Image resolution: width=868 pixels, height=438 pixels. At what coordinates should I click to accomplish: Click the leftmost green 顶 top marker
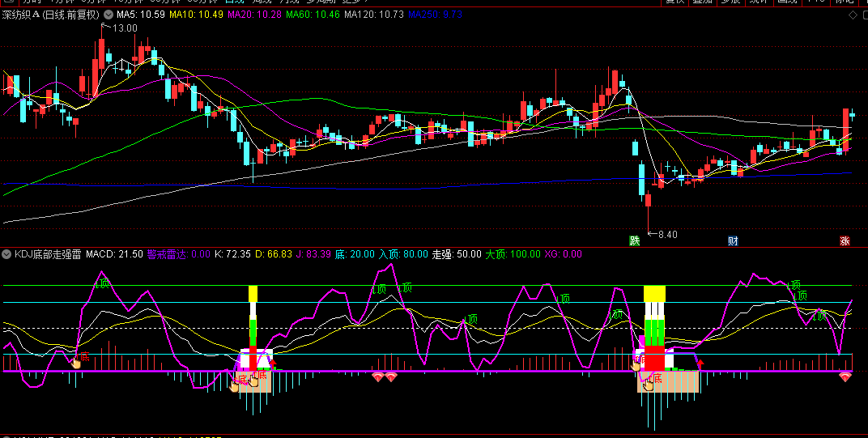pyautogui.click(x=102, y=283)
